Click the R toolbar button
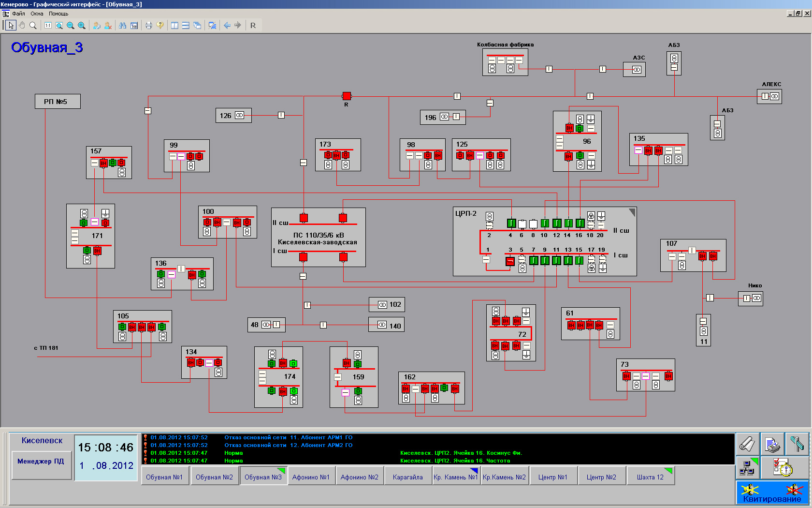Screen dimensions: 812x508 (253, 25)
